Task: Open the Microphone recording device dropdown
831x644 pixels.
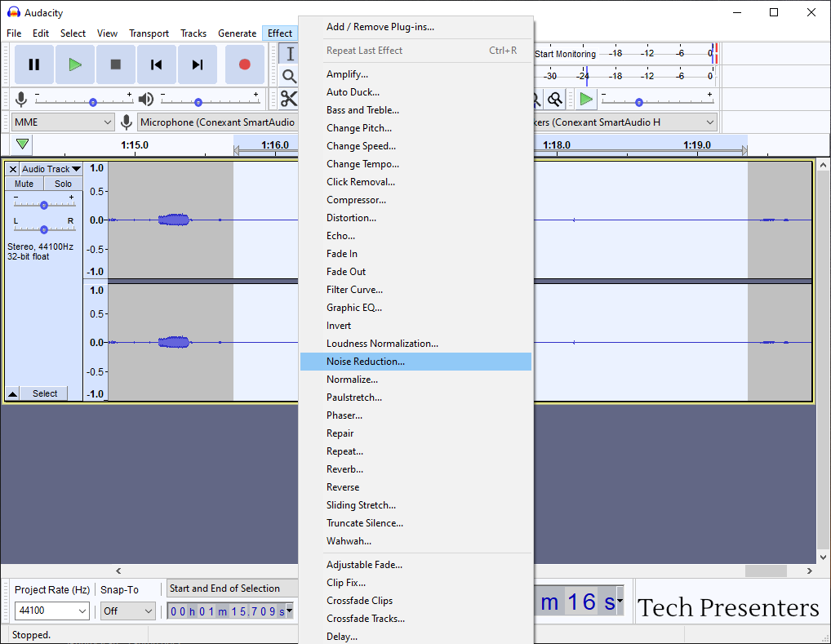Action: (x=217, y=122)
